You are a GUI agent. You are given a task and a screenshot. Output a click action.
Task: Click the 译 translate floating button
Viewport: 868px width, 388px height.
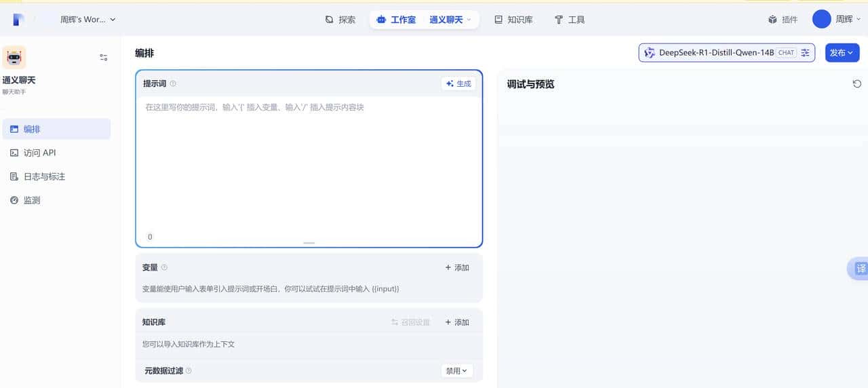click(x=859, y=269)
